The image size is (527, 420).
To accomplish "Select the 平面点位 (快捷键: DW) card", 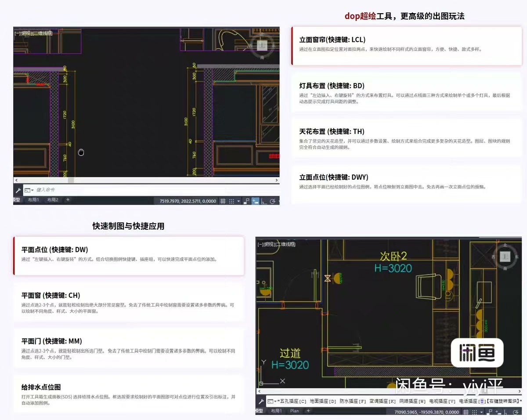I will pyautogui.click(x=129, y=256).
